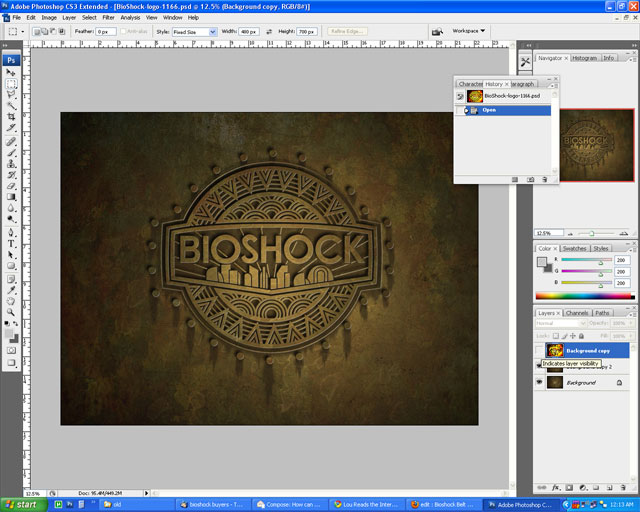Toggle Lock transparent pixels
The width and height of the screenshot is (640, 512).
pos(556,336)
